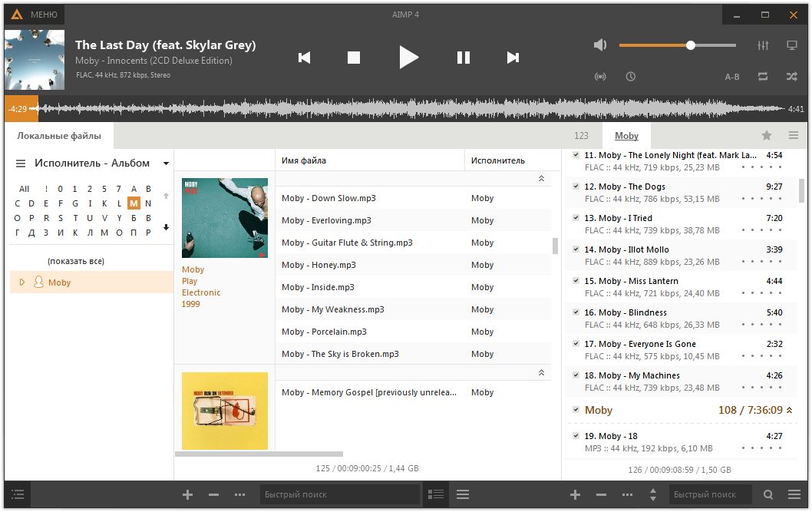Select the Moby artist entry

91,282
